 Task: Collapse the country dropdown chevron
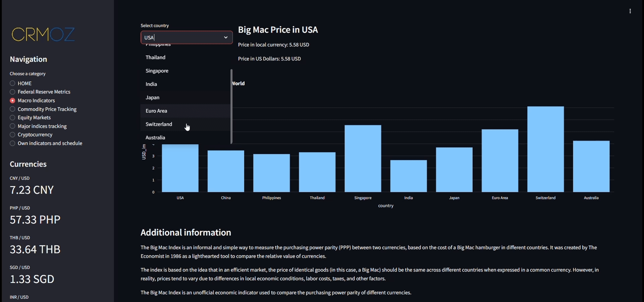pyautogui.click(x=226, y=37)
